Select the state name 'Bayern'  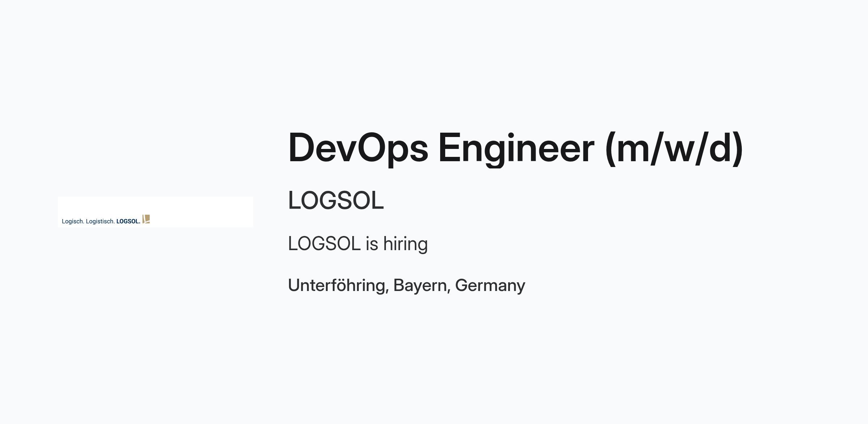420,286
